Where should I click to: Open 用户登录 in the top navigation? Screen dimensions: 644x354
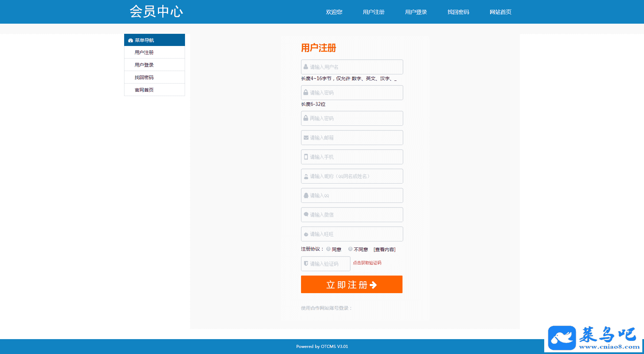pos(416,12)
